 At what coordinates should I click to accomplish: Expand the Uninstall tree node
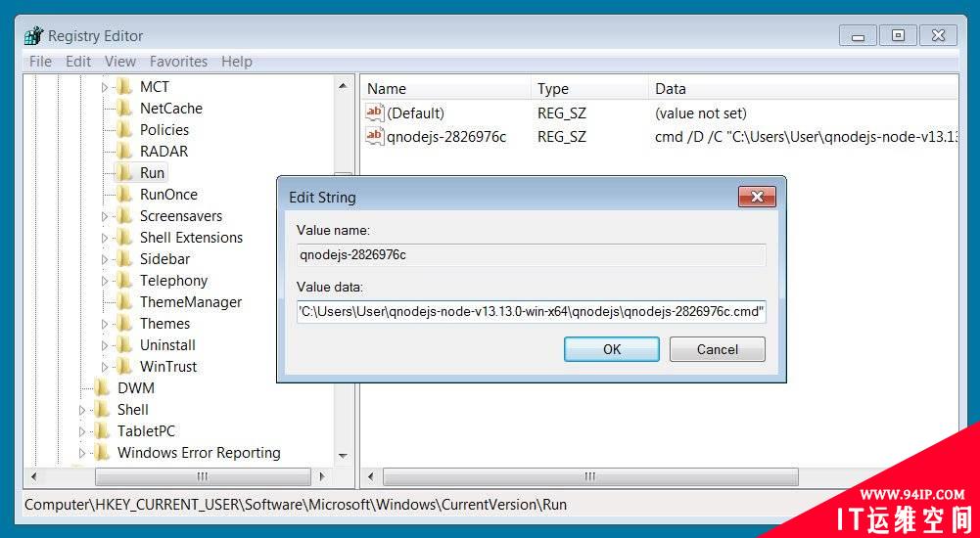105,345
